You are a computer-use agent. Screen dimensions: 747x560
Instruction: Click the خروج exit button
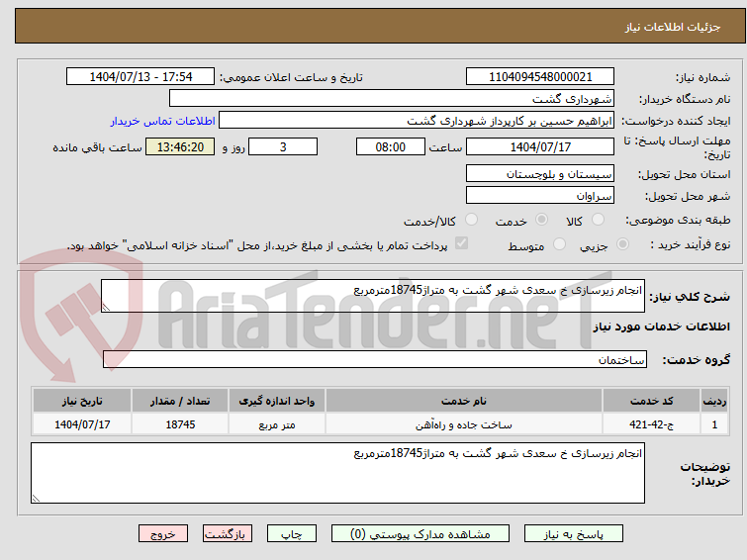[163, 534]
